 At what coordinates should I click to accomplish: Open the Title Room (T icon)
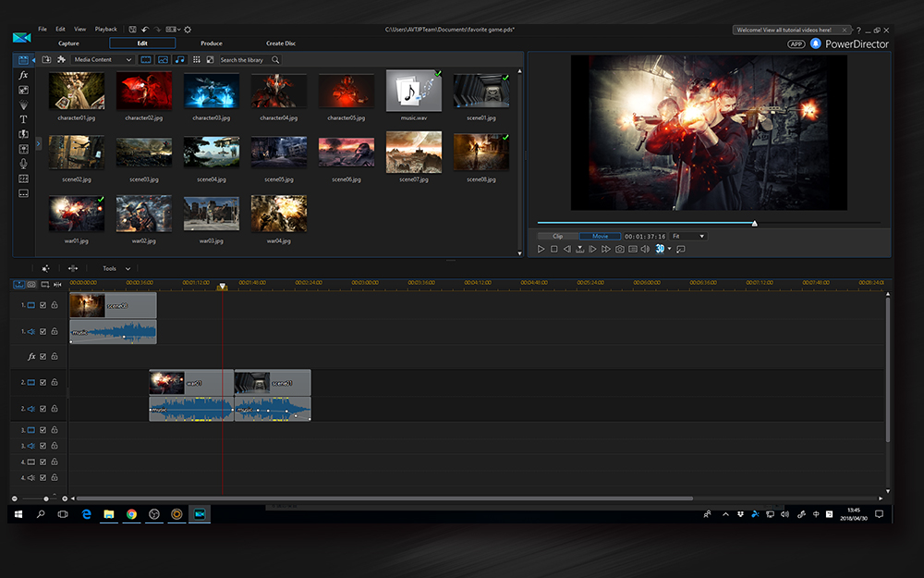coord(23,119)
